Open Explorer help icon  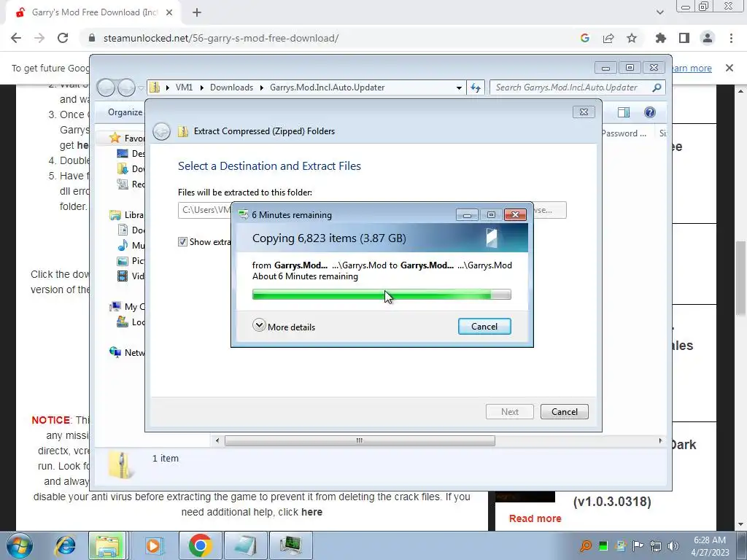pyautogui.click(x=650, y=112)
